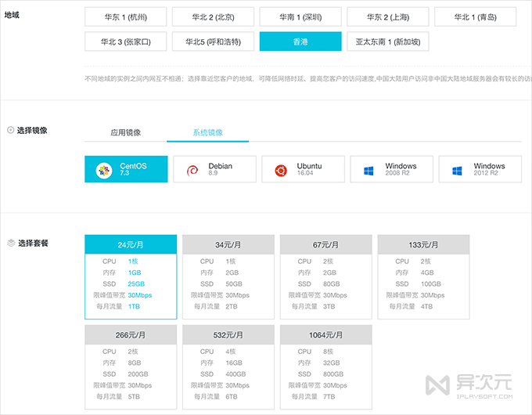The image size is (532, 415).
Task: Click the CentOS logo icon
Action: point(104,170)
